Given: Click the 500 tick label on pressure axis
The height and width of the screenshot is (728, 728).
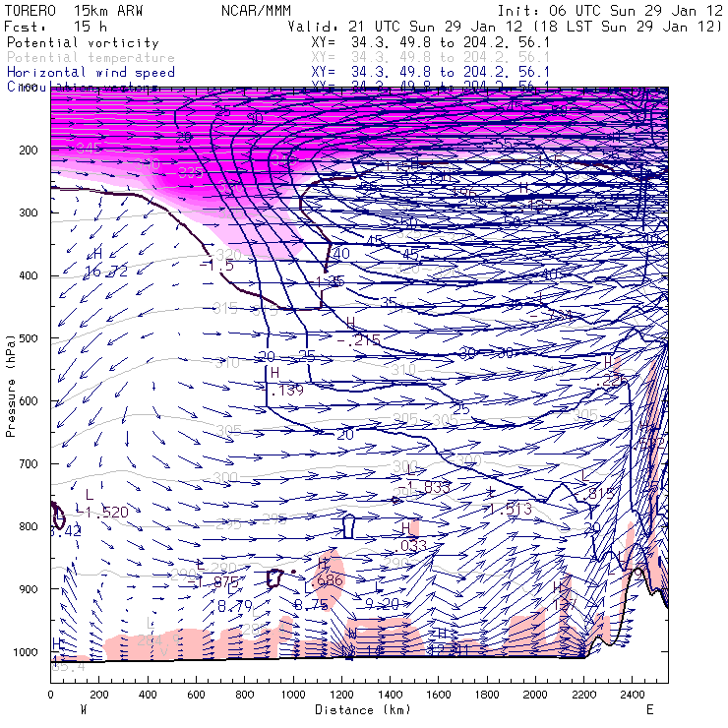Looking at the screenshot, I should point(29,338).
